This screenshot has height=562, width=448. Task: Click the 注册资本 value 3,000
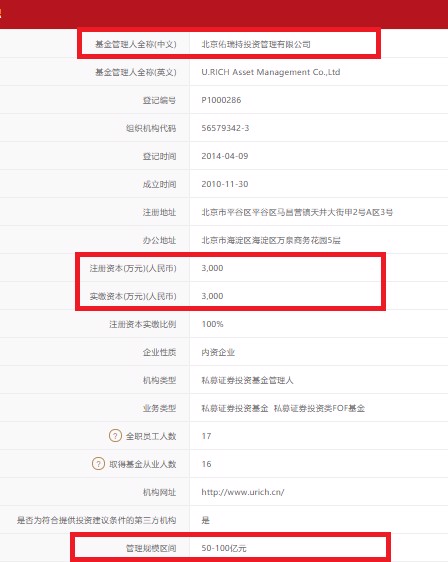pyautogui.click(x=212, y=268)
